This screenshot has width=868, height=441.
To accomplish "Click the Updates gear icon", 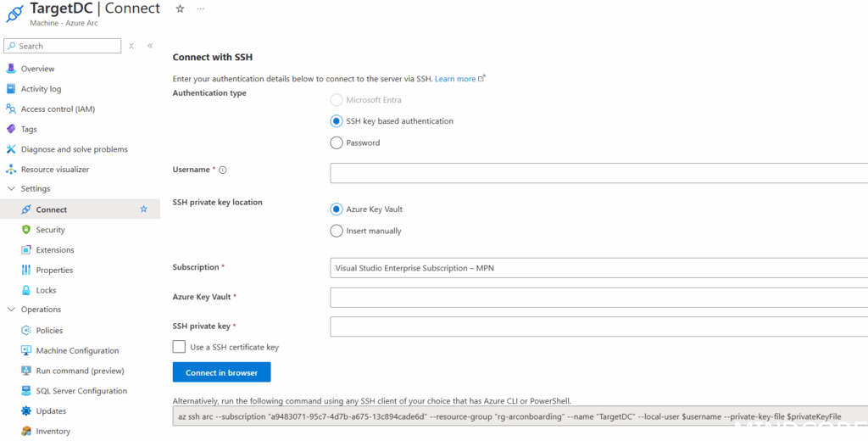I will pos(26,411).
